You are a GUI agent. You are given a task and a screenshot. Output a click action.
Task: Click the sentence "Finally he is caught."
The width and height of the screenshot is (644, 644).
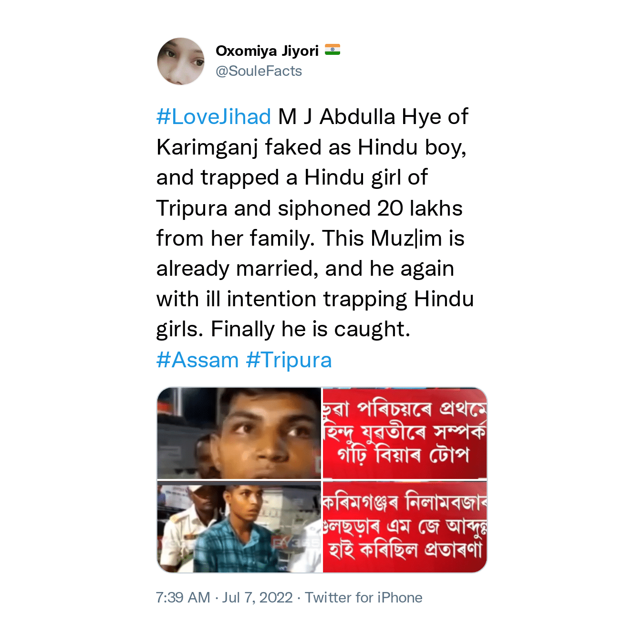point(311,329)
